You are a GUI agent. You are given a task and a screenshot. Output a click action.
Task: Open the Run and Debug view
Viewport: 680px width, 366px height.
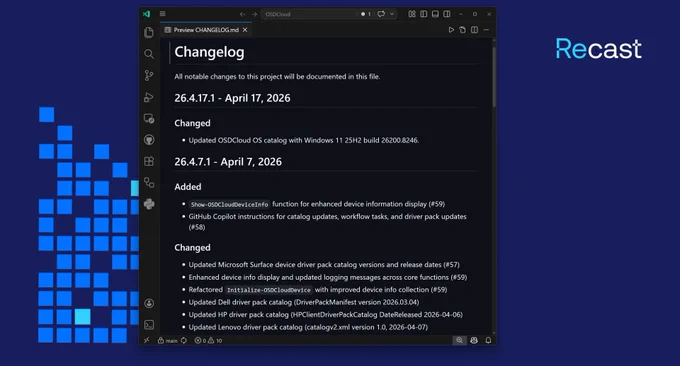[x=149, y=97]
